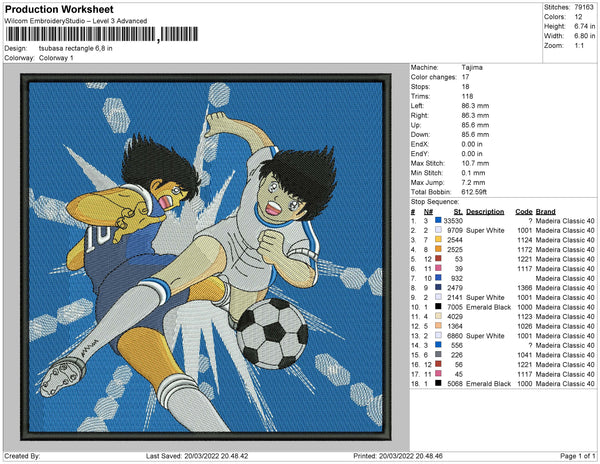Image resolution: width=600 pixels, height=464 pixels.
Task: Click the peach swatch with code 1026
Action: [x=438, y=326]
